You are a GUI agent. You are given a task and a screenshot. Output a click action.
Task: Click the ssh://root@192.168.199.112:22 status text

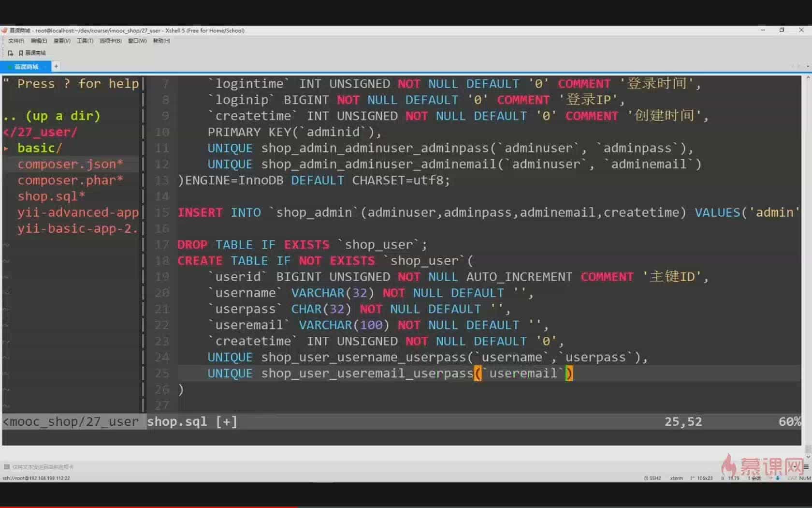[x=36, y=478]
